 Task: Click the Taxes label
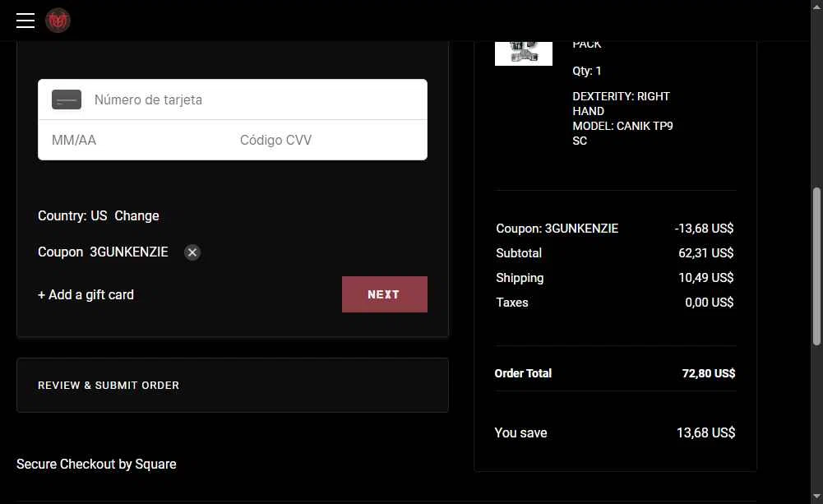511,303
